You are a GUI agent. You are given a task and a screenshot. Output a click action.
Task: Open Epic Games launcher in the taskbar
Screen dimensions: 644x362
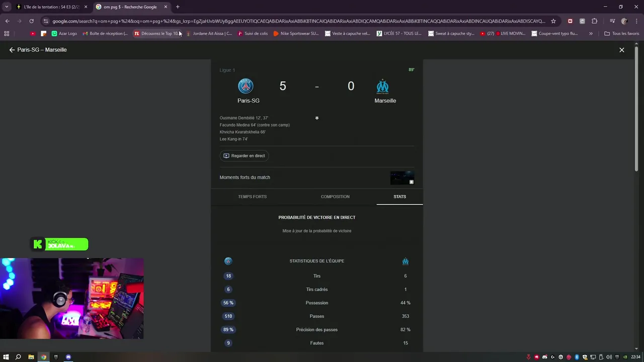click(56, 357)
